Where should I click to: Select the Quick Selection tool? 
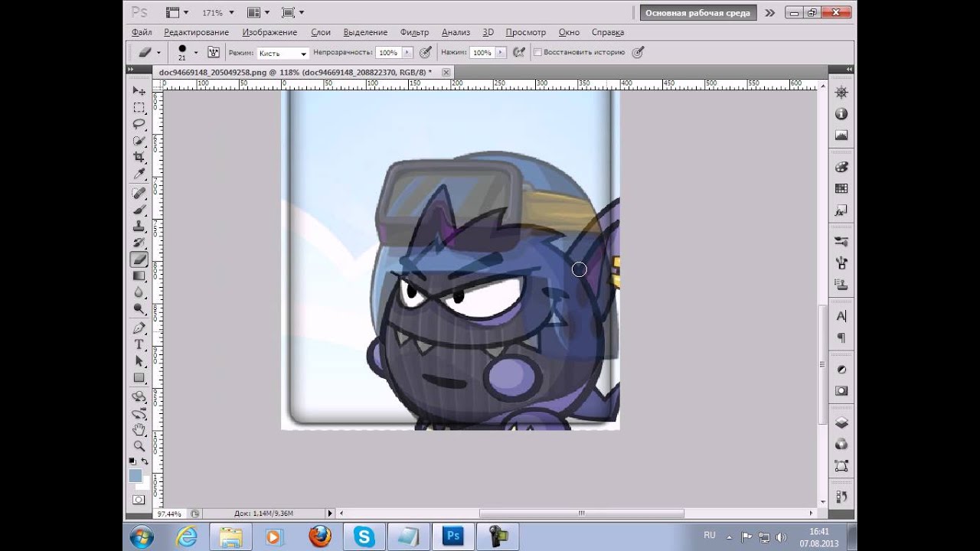(x=139, y=140)
